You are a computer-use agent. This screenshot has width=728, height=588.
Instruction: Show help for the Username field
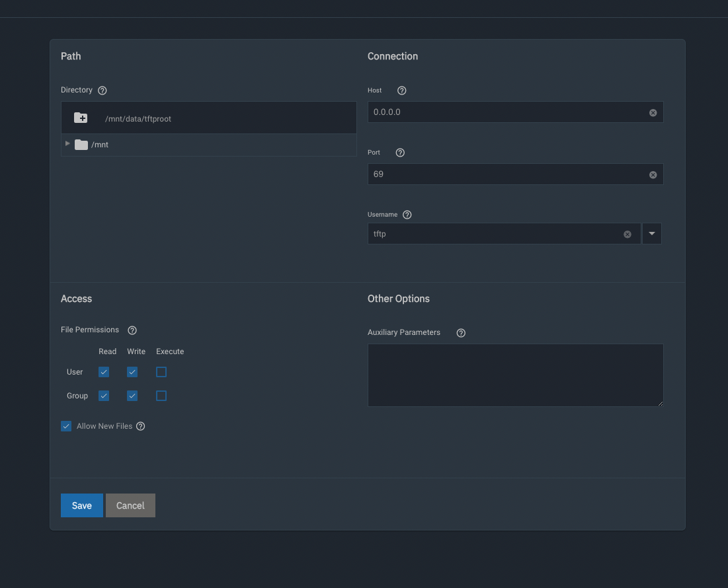pos(407,215)
